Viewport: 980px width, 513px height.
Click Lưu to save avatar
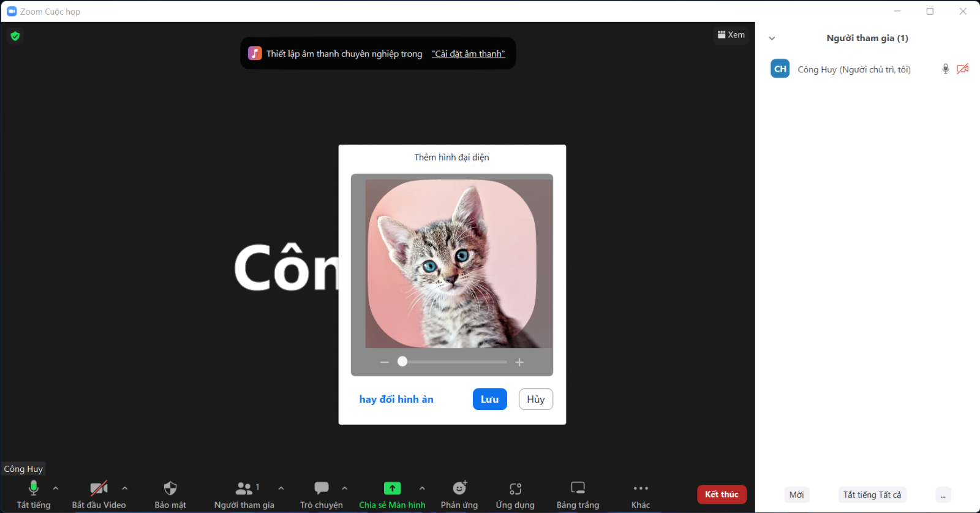(x=490, y=399)
